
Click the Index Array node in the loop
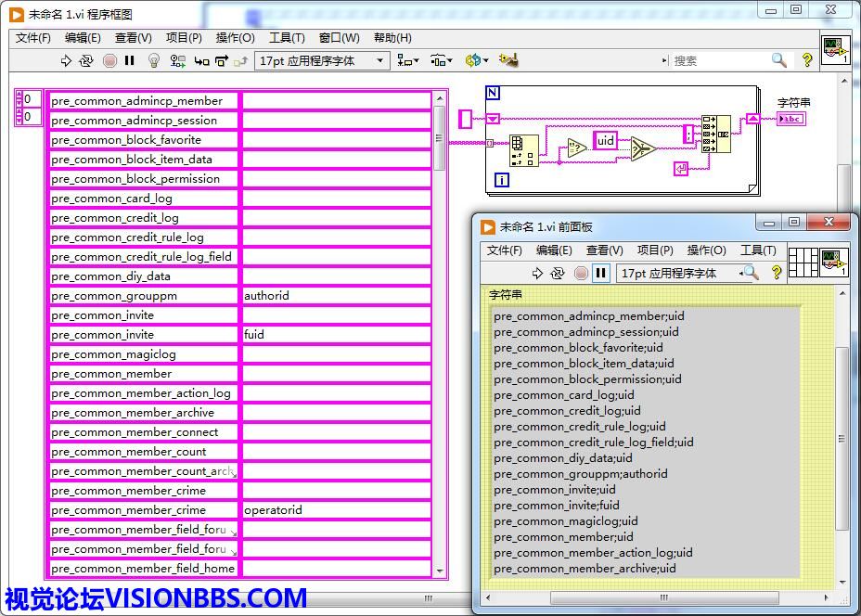pos(524,149)
